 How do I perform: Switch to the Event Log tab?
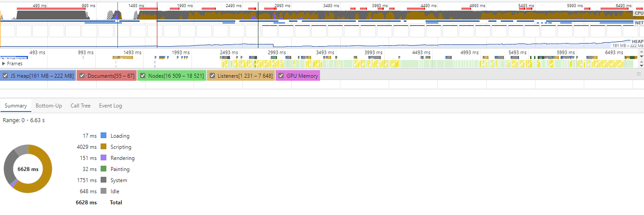[x=110, y=106]
